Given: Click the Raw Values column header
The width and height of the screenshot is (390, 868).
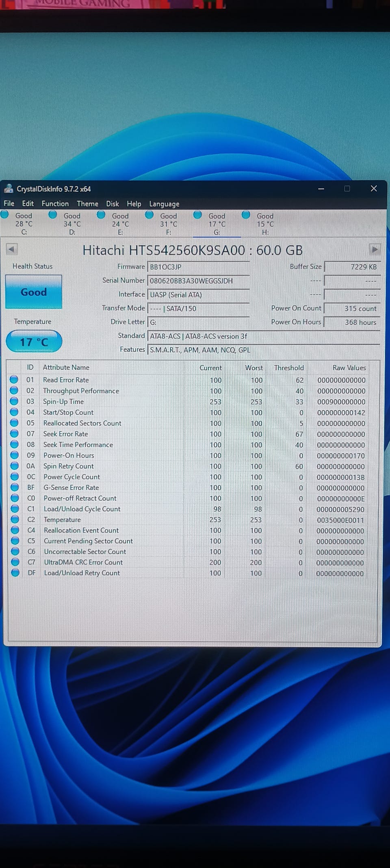Looking at the screenshot, I should [x=349, y=368].
